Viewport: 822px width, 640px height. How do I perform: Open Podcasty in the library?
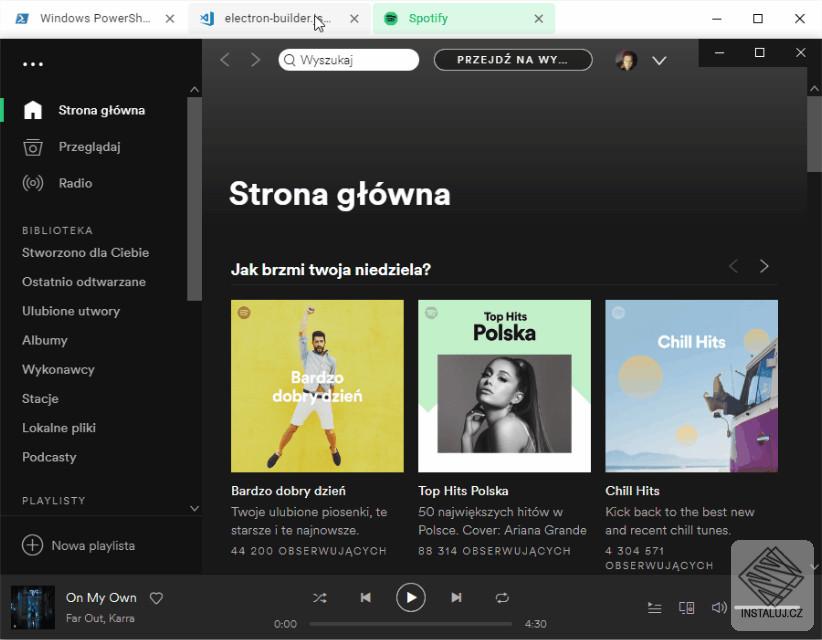tap(49, 458)
